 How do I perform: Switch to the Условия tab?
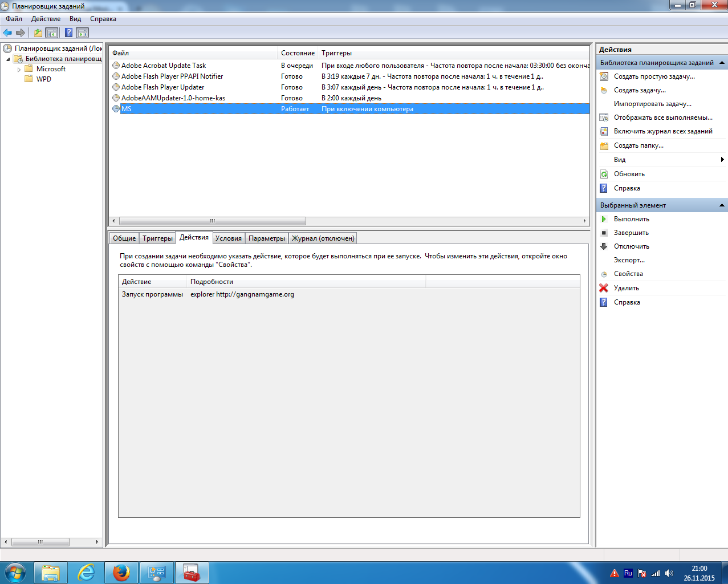point(229,238)
